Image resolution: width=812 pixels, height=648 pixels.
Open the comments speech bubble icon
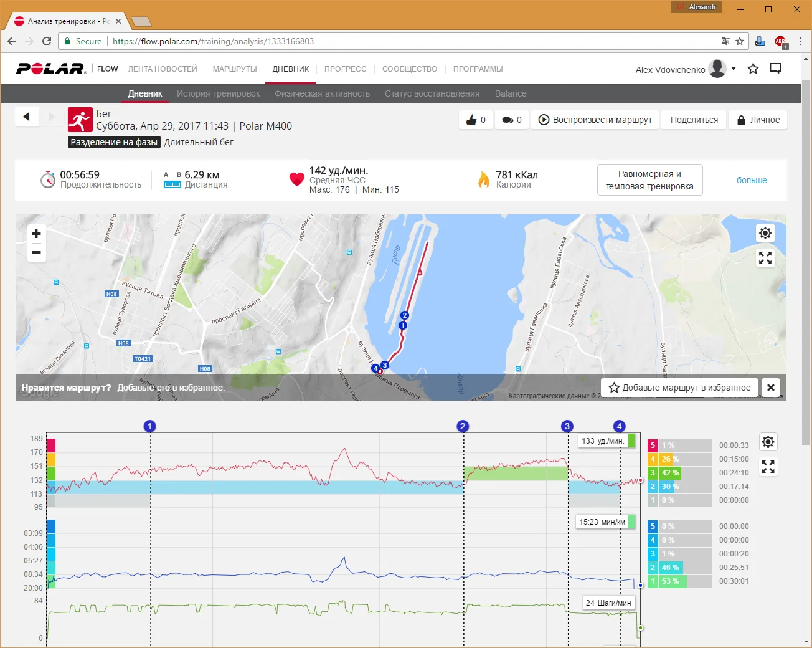[508, 120]
